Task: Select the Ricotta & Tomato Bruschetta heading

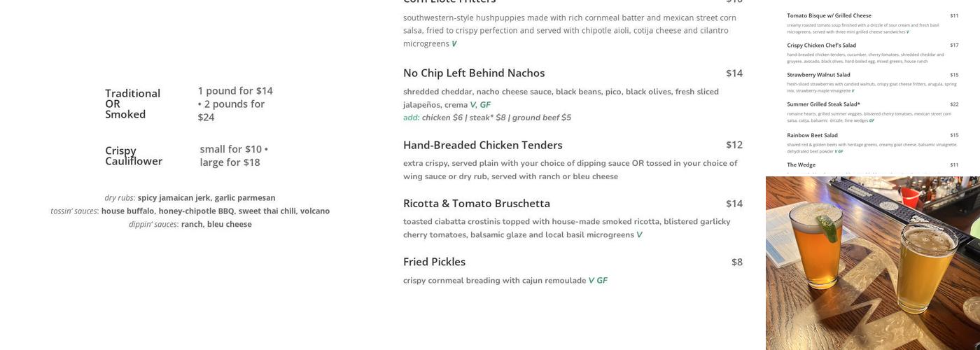Action: point(477,204)
